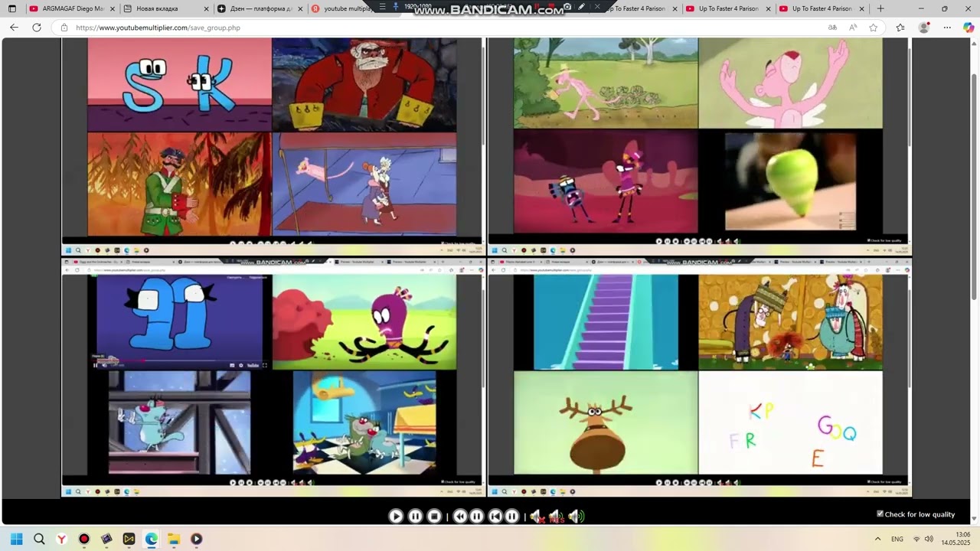Viewport: 980px width, 551px height.
Task: Click the video tile showing blue letters S and K
Action: pos(179,84)
